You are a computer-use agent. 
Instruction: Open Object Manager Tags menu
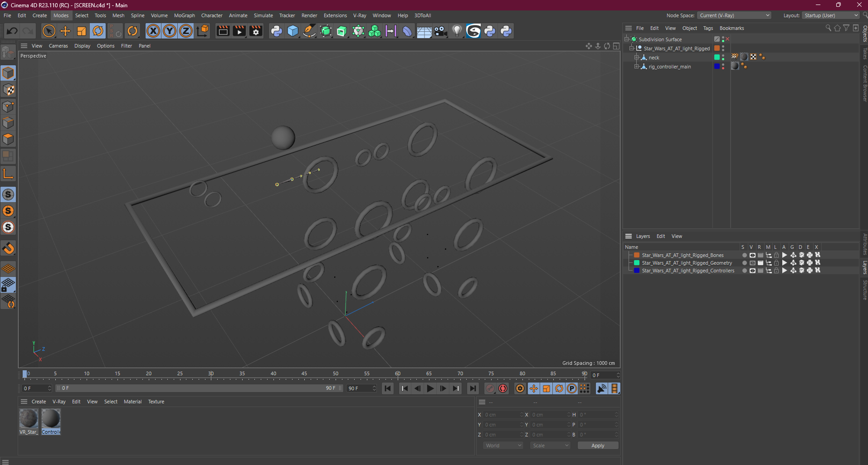(x=708, y=28)
